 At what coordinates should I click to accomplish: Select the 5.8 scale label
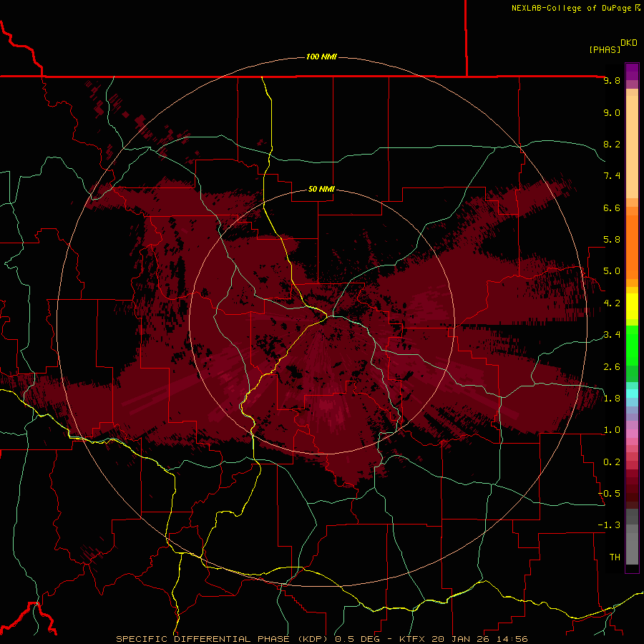[612, 240]
